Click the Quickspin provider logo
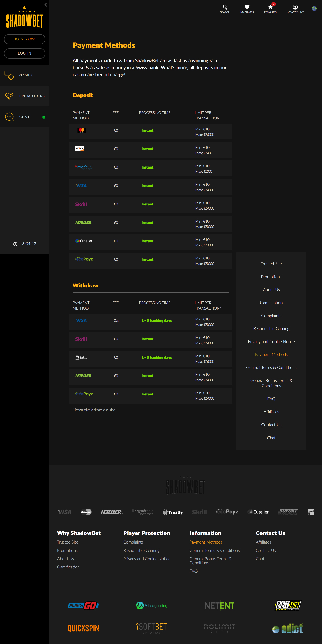The image size is (322, 644). [83, 628]
